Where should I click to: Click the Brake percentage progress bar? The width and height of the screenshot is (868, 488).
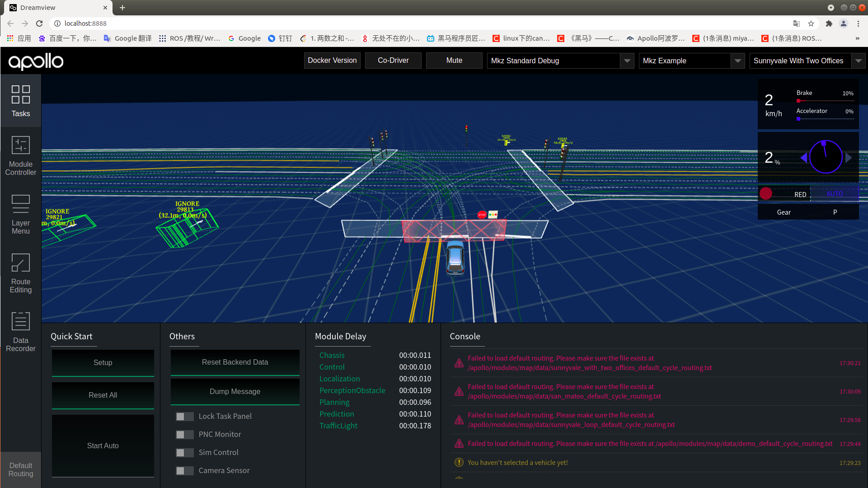[x=825, y=100]
